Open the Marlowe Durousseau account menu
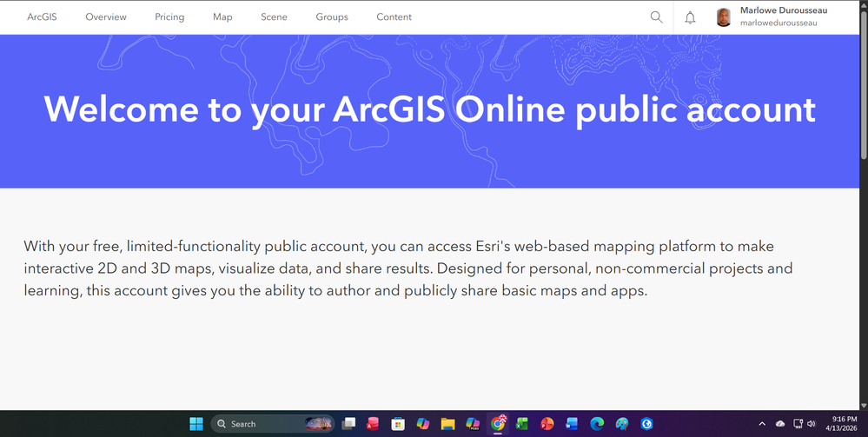Image resolution: width=868 pixels, height=437 pixels. [x=772, y=17]
